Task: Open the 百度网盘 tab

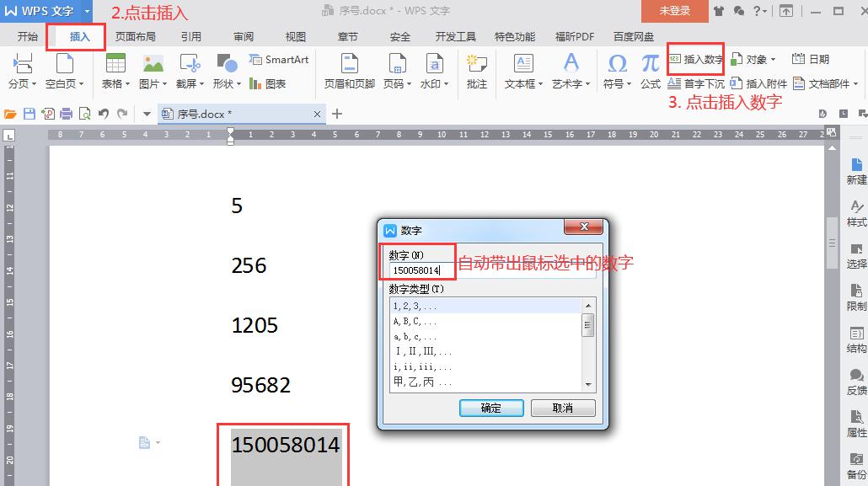Action: pos(634,36)
